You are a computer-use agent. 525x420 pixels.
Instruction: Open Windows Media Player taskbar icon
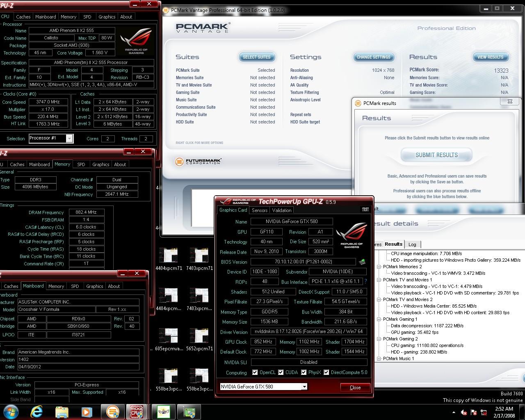coord(87,411)
